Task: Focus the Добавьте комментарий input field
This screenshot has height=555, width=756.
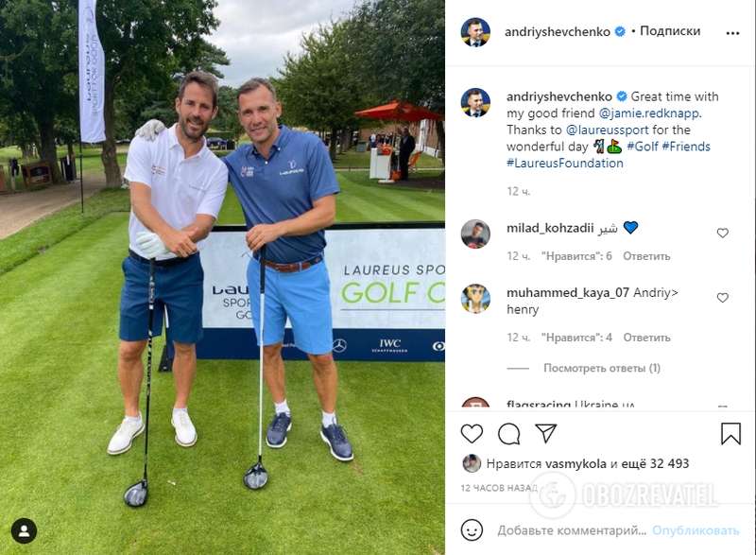Action: (572, 530)
